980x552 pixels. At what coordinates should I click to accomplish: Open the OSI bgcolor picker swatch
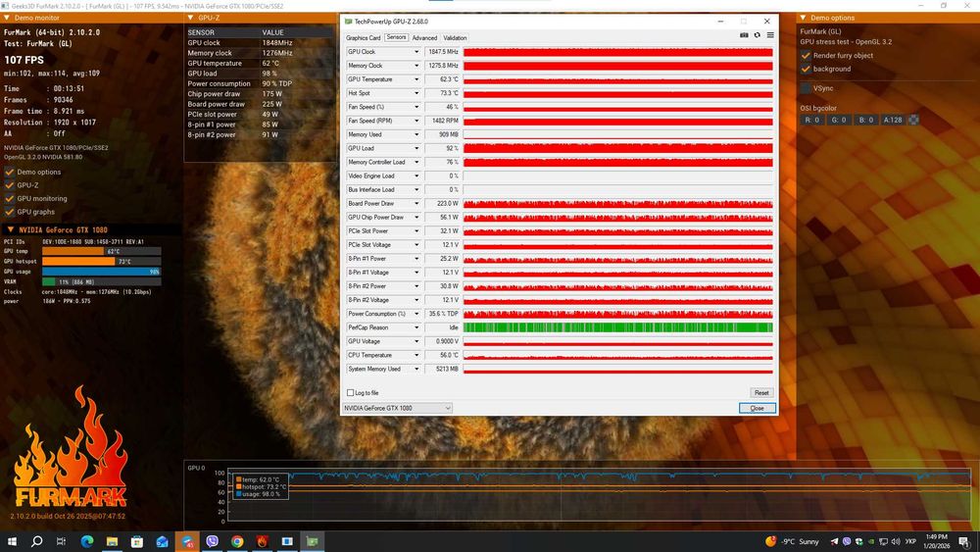click(x=913, y=120)
